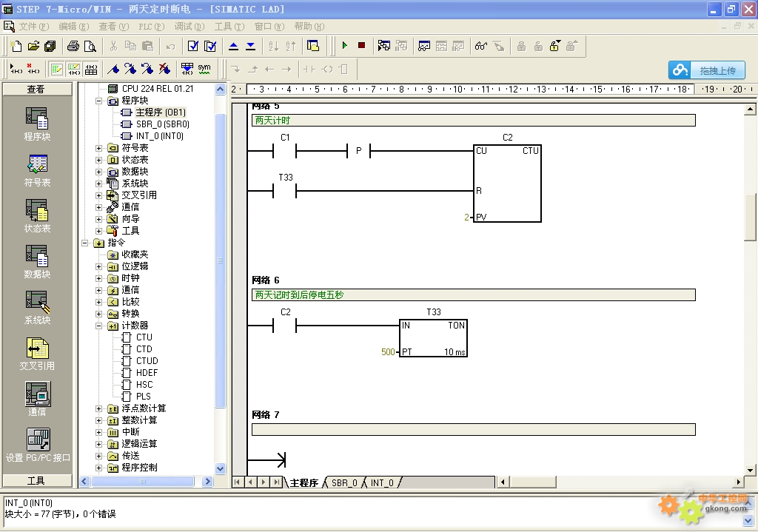Screen dimensions: 758x532
Task: Toggle symbol information table display
Action: pyautogui.click(x=91, y=69)
